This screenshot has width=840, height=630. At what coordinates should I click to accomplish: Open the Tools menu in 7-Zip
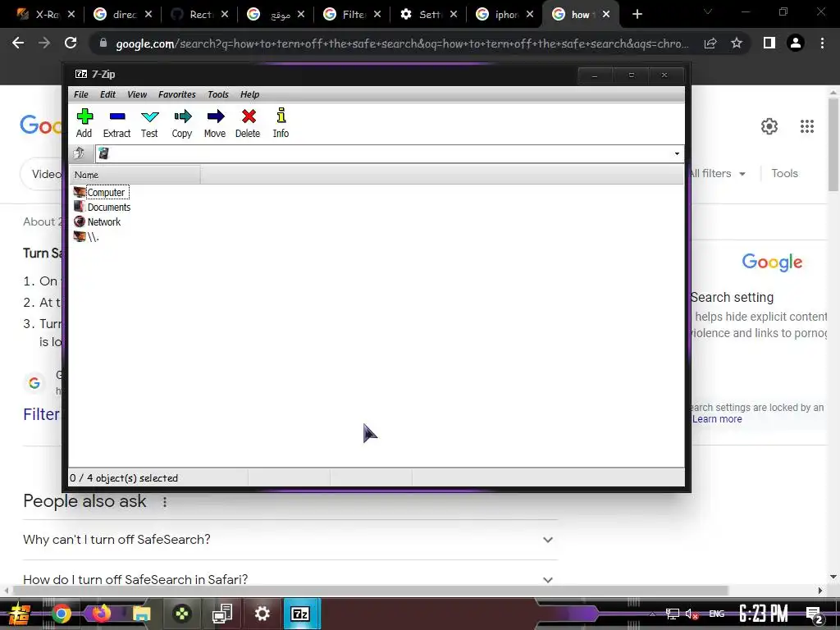tap(218, 94)
